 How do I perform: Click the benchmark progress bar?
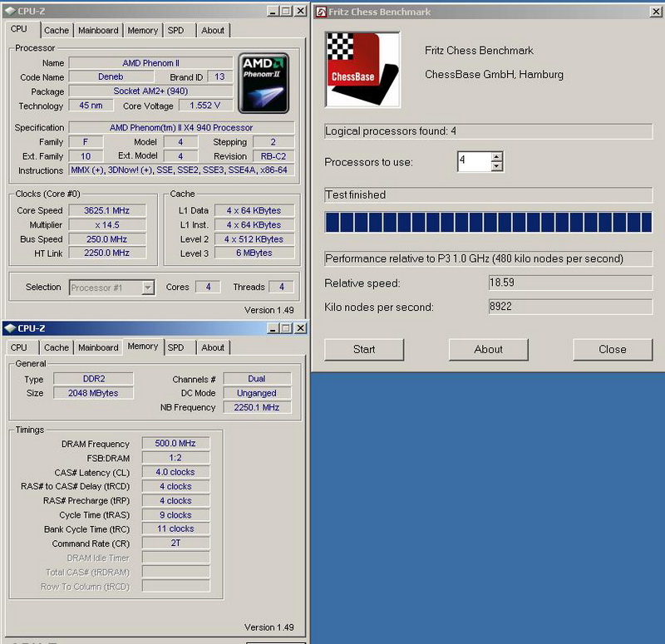[488, 222]
